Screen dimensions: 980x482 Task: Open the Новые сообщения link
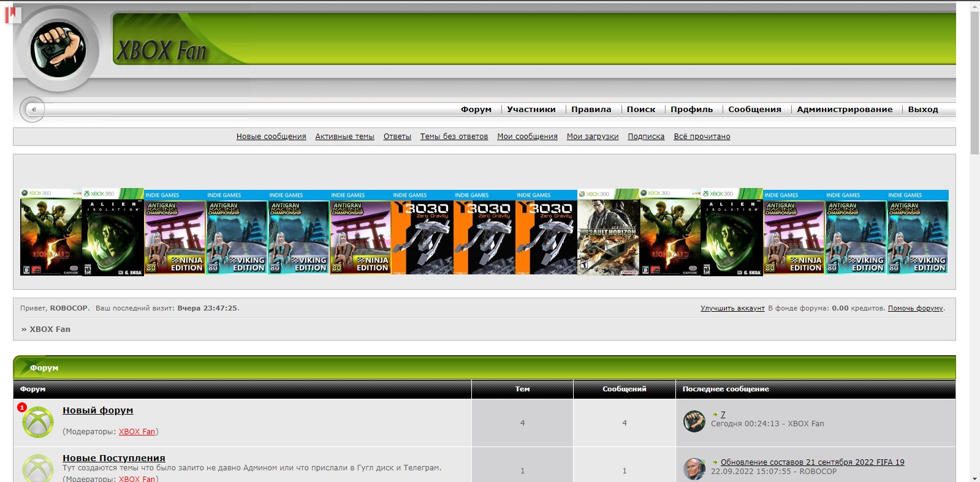click(272, 137)
